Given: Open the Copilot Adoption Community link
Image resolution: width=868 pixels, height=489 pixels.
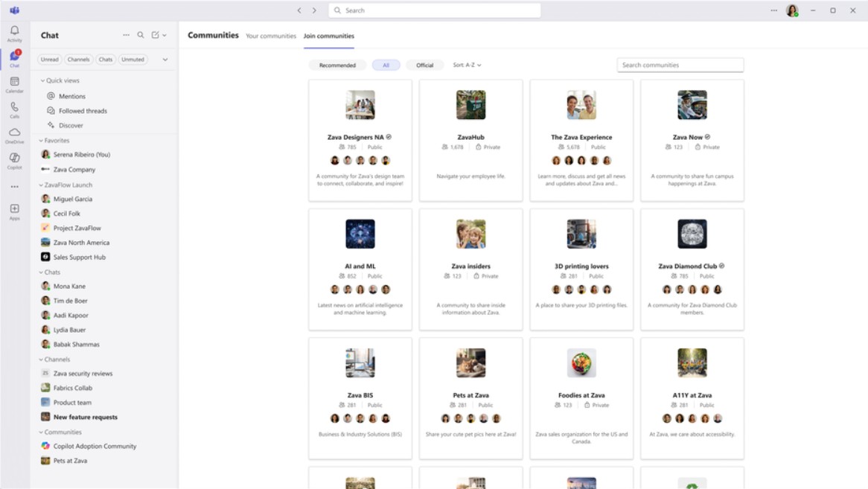Looking at the screenshot, I should tap(95, 447).
